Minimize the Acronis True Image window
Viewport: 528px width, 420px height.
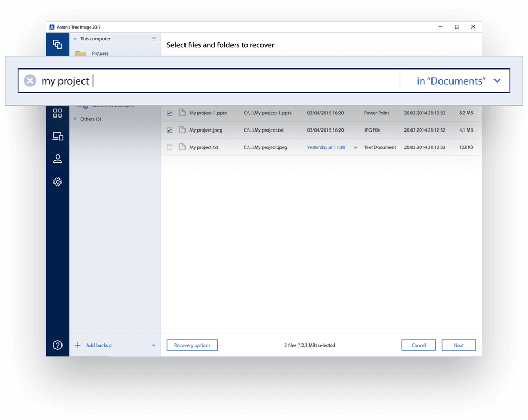click(x=441, y=27)
